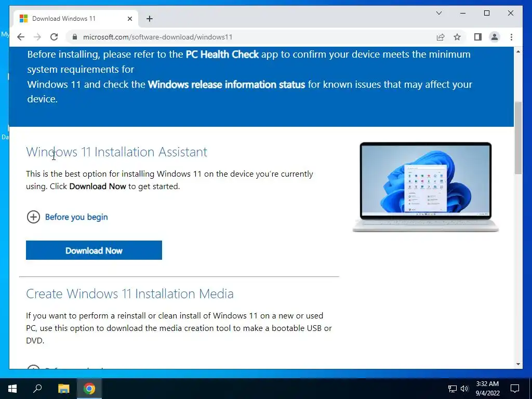Click the Windows 11 Installation Assistant heading
This screenshot has width=532, height=399.
click(117, 152)
